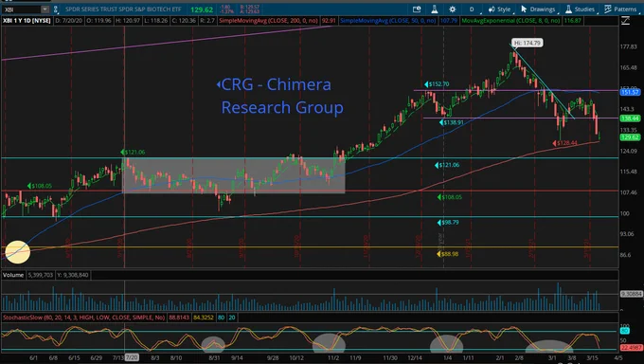644x364 pixels.
Task: Click the 129.62 green price axis tag
Action: (x=630, y=137)
